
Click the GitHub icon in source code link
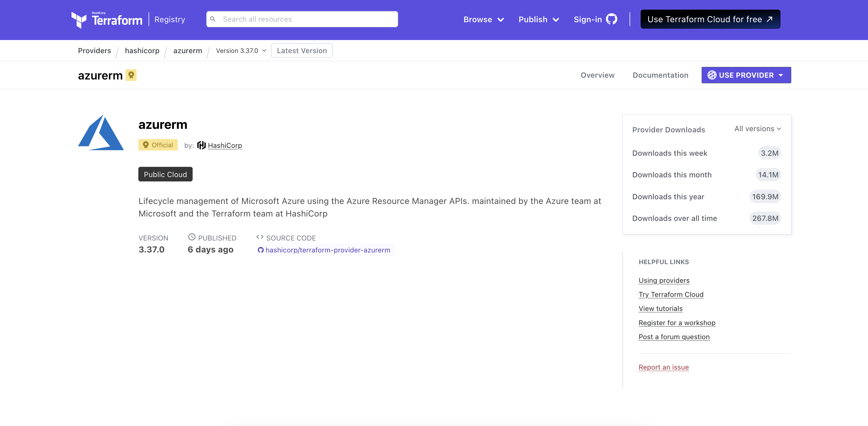(x=261, y=250)
